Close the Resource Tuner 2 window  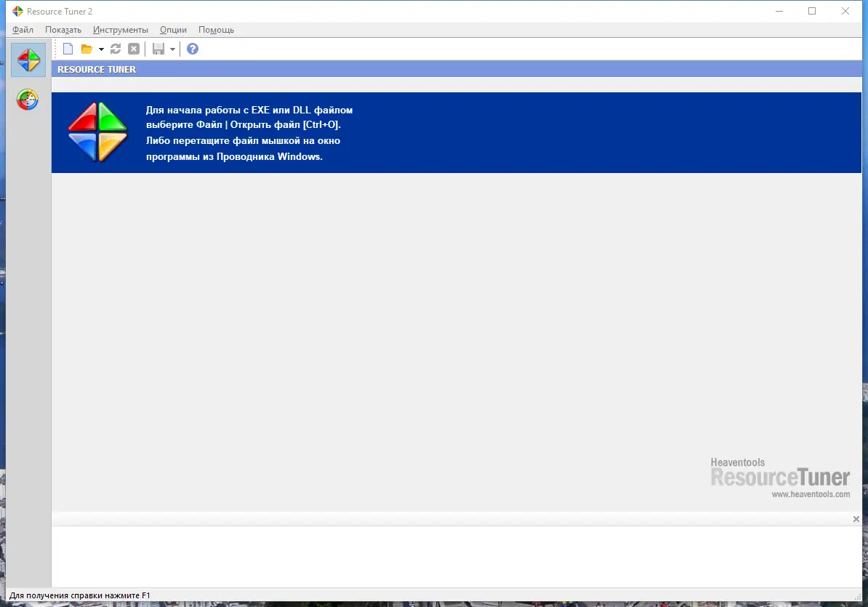[x=845, y=11]
